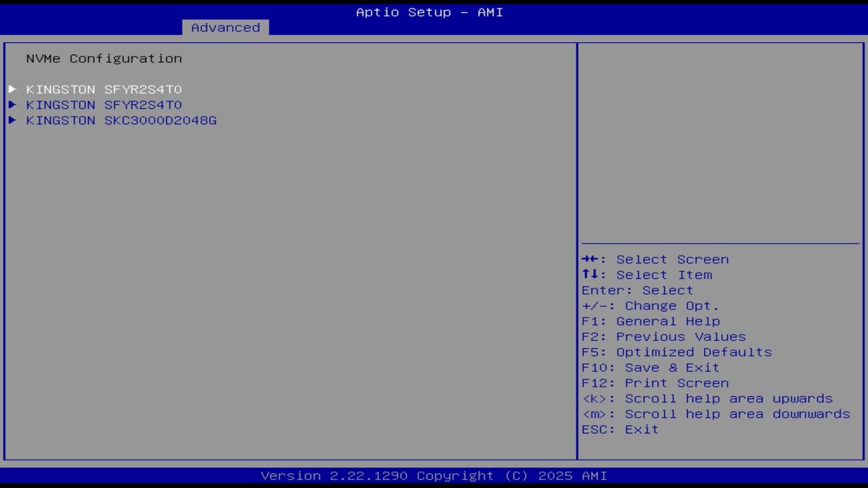Click the Select Item up-down arrows icon
Image resolution: width=868 pixels, height=488 pixels.
pyautogui.click(x=589, y=274)
